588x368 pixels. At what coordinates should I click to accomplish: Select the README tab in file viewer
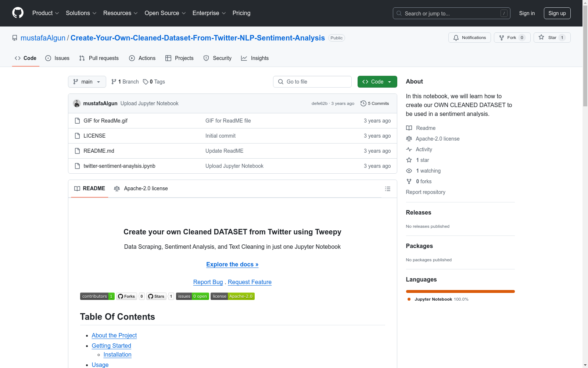coord(90,188)
